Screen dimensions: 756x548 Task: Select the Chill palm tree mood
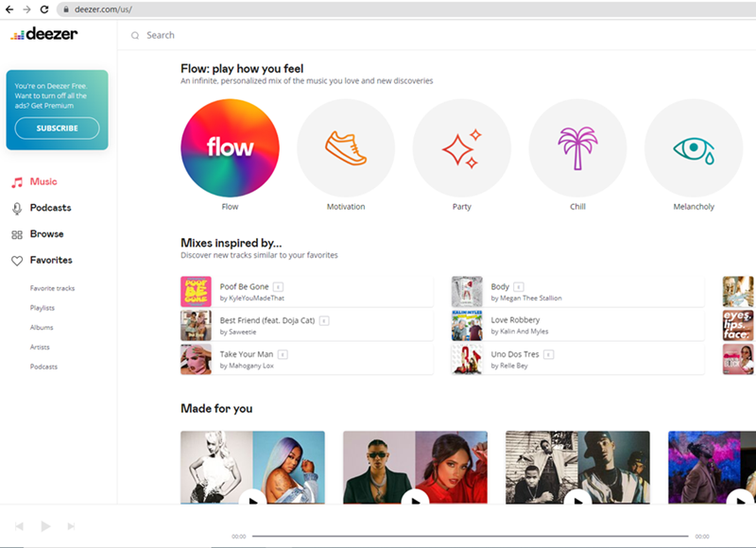pyautogui.click(x=577, y=148)
